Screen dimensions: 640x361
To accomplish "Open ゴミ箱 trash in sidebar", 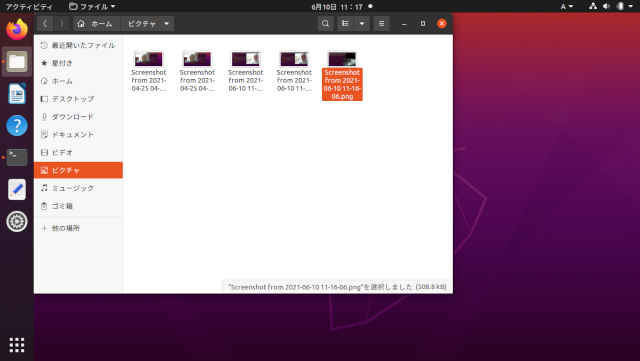I will 78,206.
